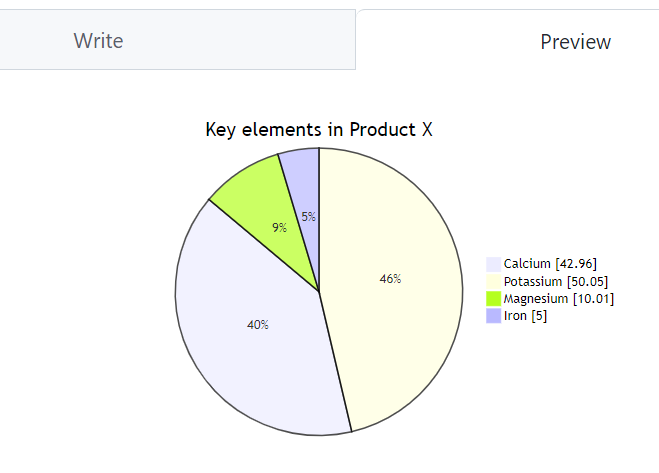Screen dimensions: 659x473
Task: Click the 9% label in the pie chart
Action: click(x=279, y=228)
